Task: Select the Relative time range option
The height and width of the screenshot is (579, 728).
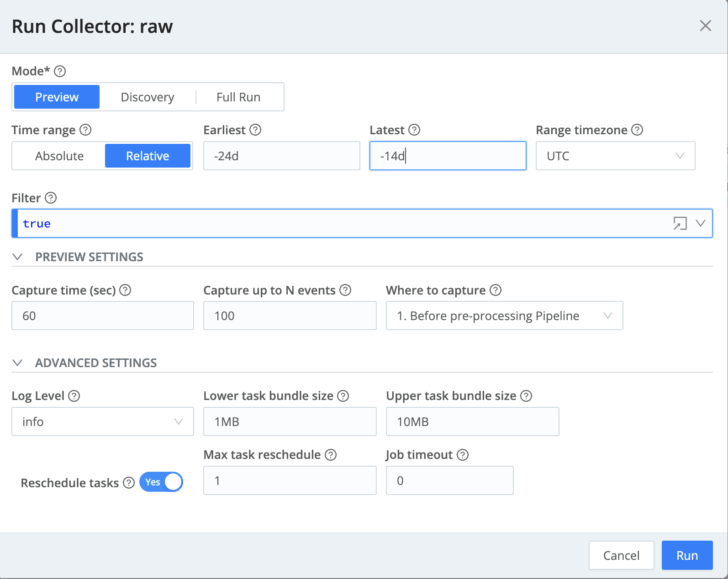Action: [x=148, y=156]
